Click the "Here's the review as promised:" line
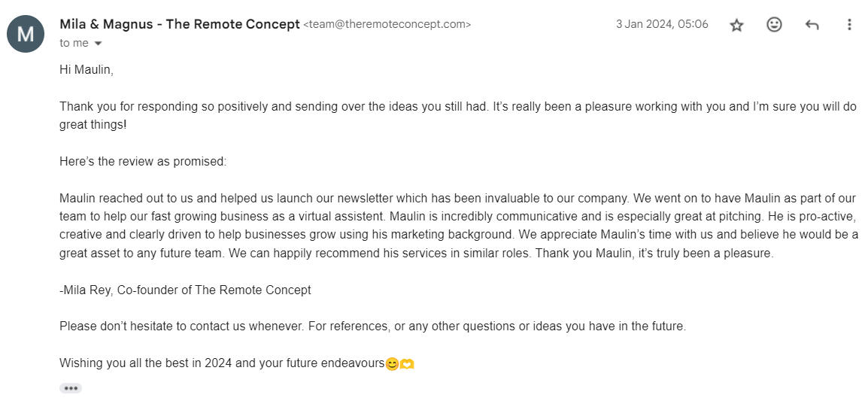Image resolution: width=868 pixels, height=401 pixels. click(x=143, y=161)
